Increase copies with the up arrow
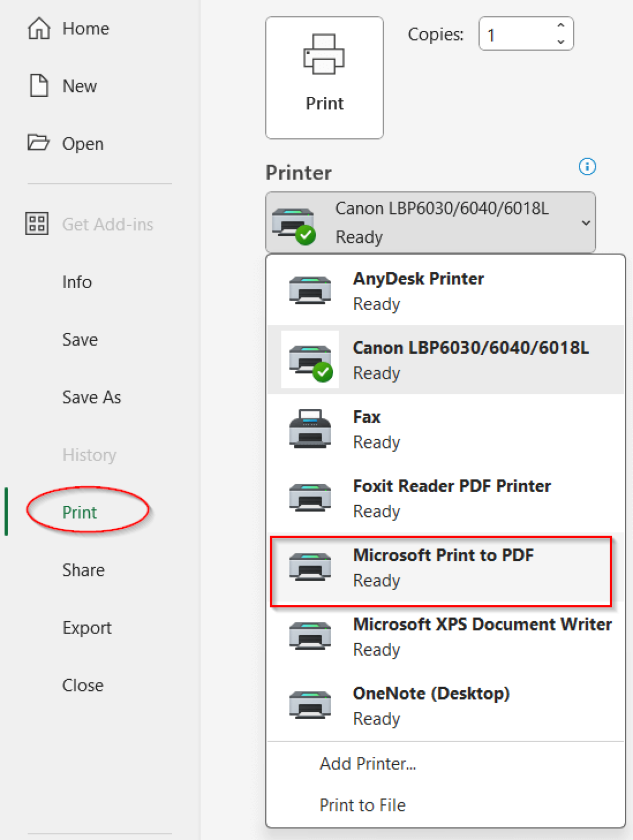Image resolution: width=633 pixels, height=840 pixels. click(560, 25)
